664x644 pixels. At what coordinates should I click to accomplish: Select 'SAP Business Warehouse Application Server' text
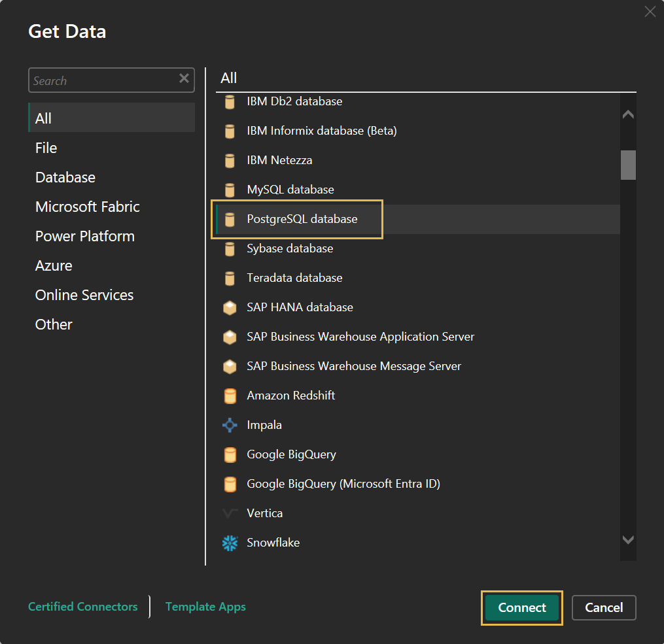pyautogui.click(x=361, y=337)
